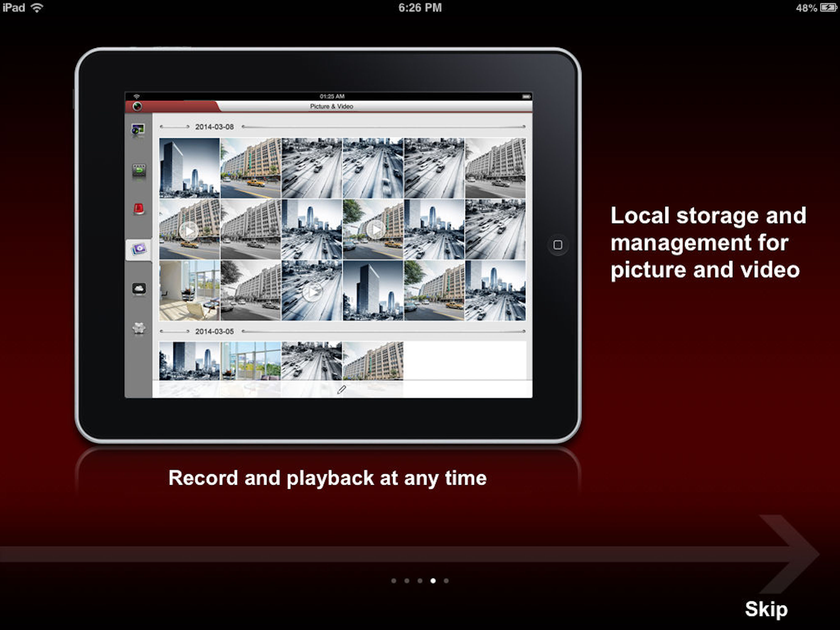
Task: Click the 2014-03-08 date section header
Action: [x=215, y=127]
